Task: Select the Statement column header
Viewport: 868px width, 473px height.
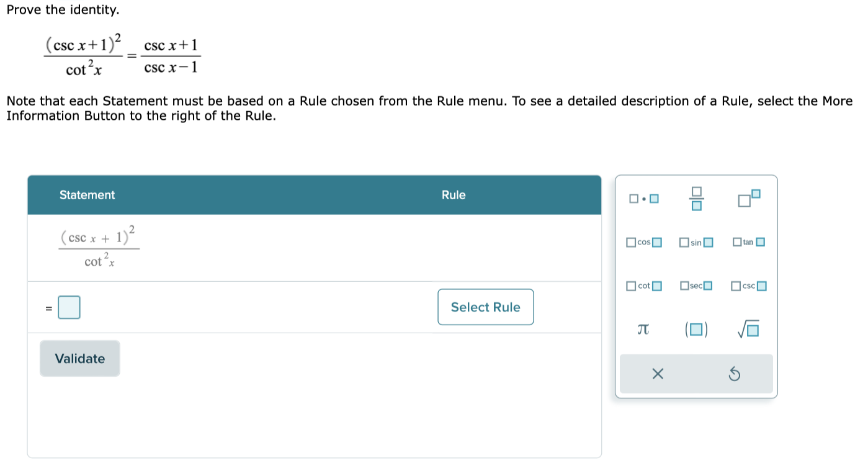Action: click(87, 195)
